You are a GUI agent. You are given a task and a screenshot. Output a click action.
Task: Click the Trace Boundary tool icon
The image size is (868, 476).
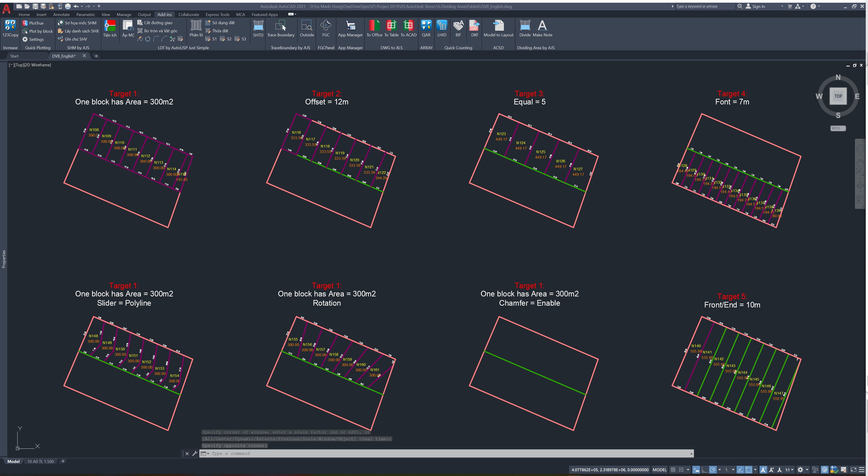tap(280, 26)
